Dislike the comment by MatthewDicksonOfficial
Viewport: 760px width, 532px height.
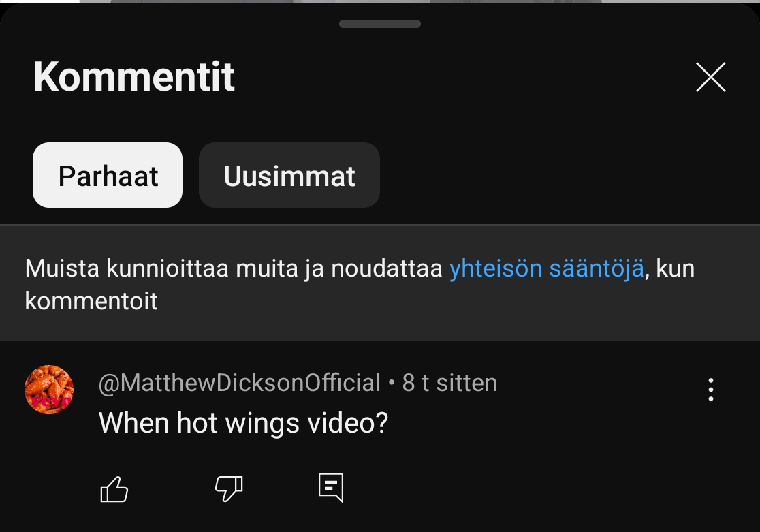point(229,489)
